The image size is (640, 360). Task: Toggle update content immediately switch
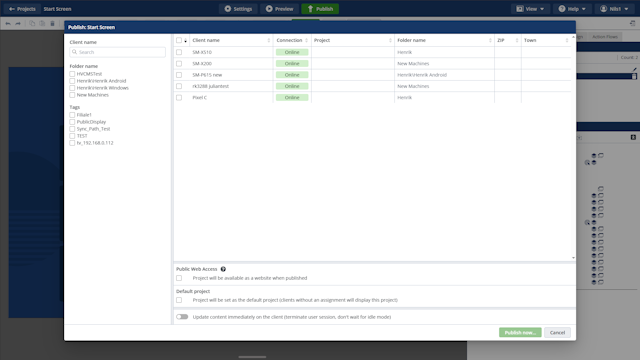[x=182, y=317]
